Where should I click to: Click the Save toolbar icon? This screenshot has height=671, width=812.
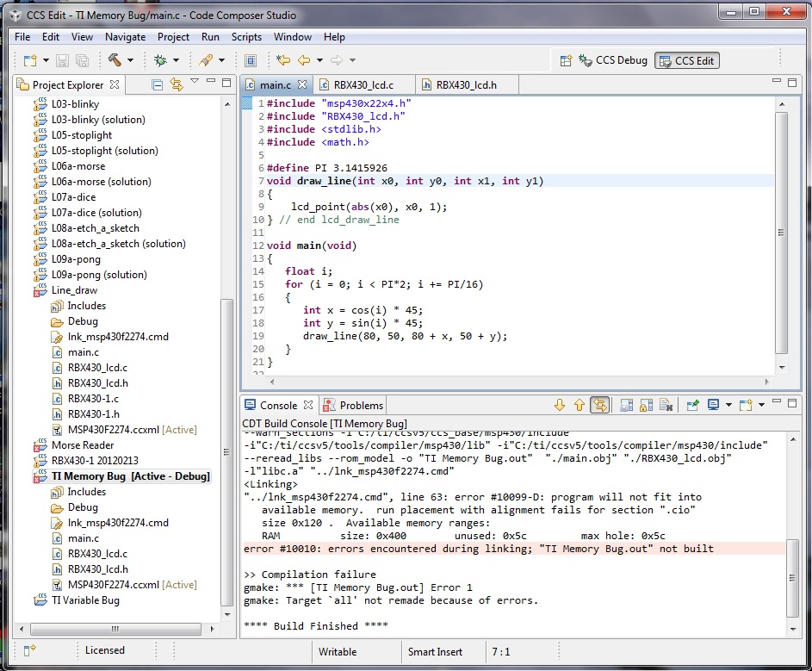[62, 60]
